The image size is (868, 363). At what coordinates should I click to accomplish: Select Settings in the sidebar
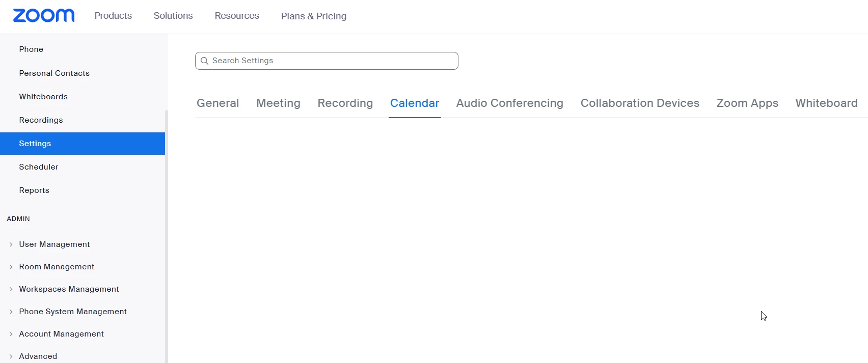[83, 144]
